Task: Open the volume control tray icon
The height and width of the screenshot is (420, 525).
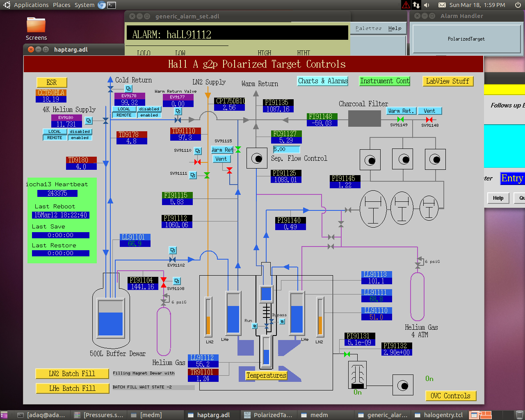Action: pyautogui.click(x=427, y=5)
